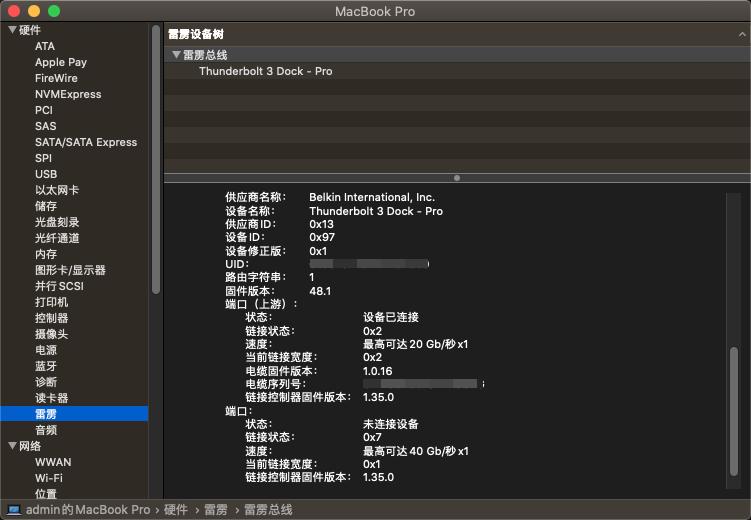The image size is (751, 520).
Task: Click the 最高可达 20 Gb/秒 x1 speed
Action: click(x=415, y=344)
